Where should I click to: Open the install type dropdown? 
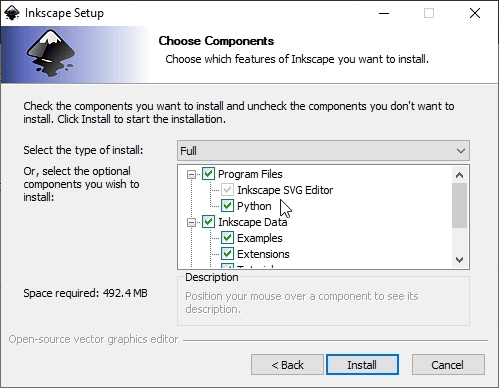(x=323, y=151)
